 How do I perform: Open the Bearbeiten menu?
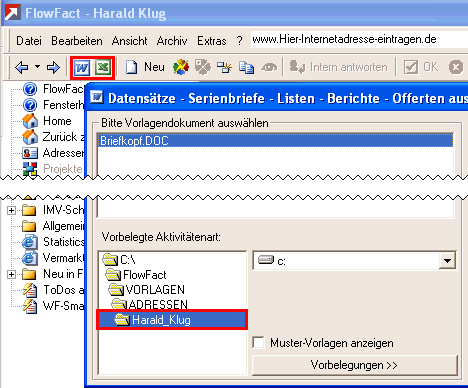tap(77, 41)
